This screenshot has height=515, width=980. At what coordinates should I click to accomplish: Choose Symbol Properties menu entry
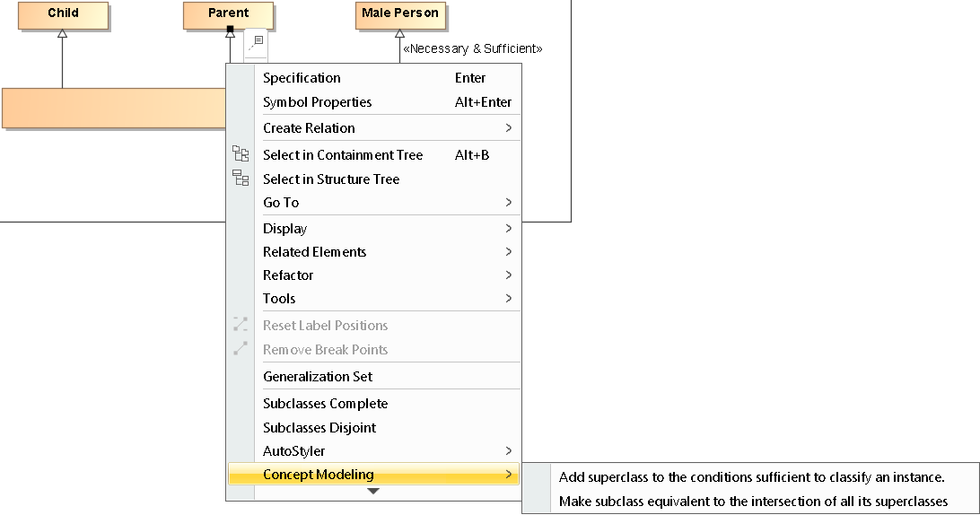tap(317, 102)
